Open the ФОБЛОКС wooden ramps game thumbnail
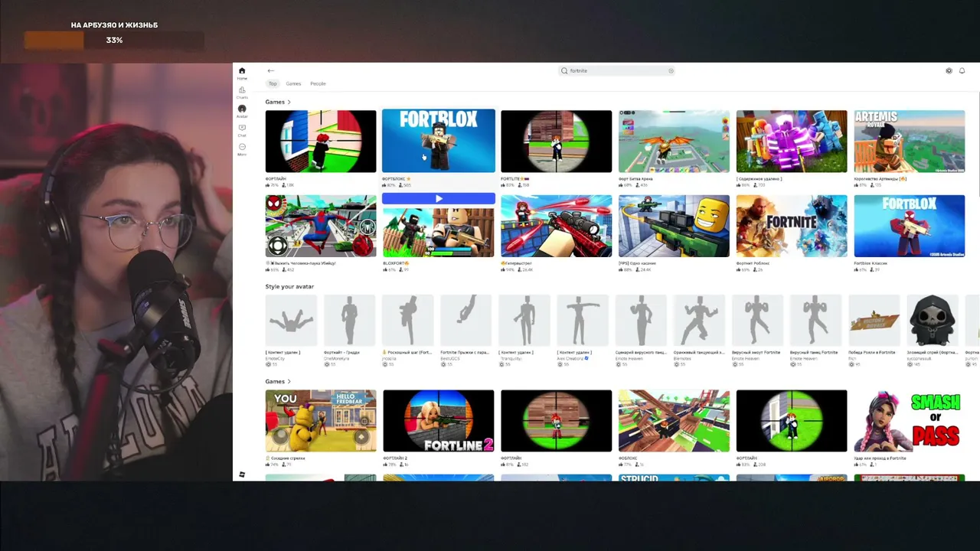This screenshot has width=980, height=551. coord(674,421)
